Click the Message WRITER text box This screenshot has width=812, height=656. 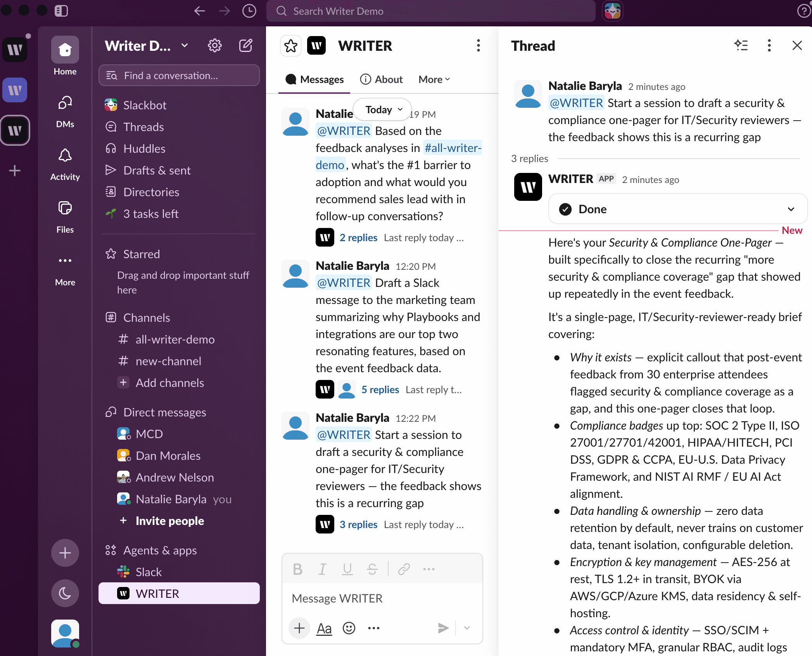point(382,598)
